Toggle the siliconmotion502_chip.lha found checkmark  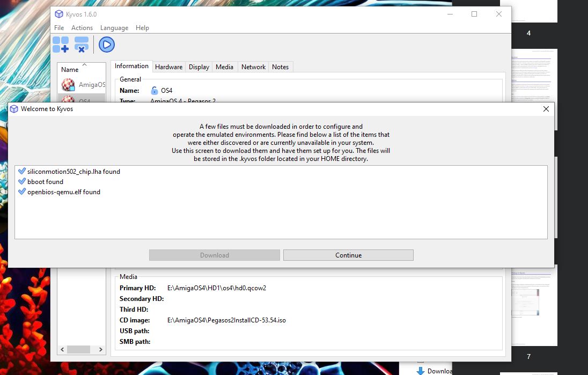[22, 171]
